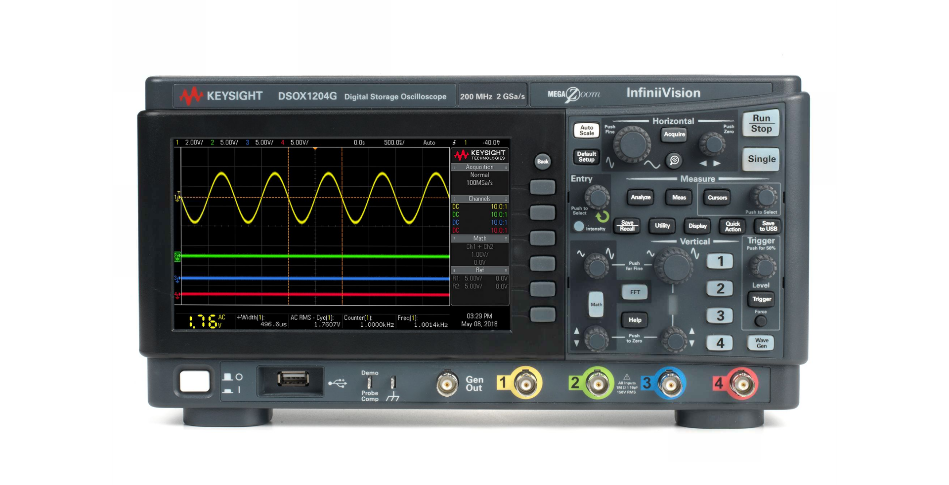Push the Trigger Level knob

pos(763,265)
